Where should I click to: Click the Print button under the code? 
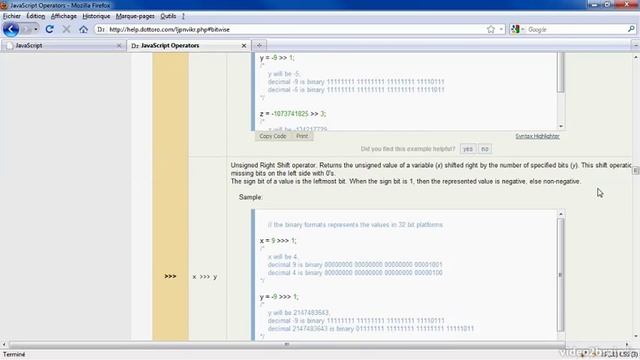tap(302, 136)
